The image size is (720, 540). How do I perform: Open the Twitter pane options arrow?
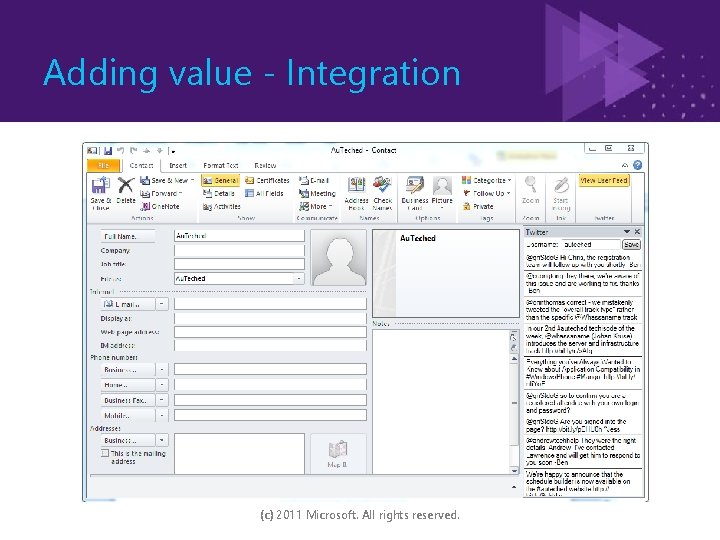pyautogui.click(x=627, y=232)
